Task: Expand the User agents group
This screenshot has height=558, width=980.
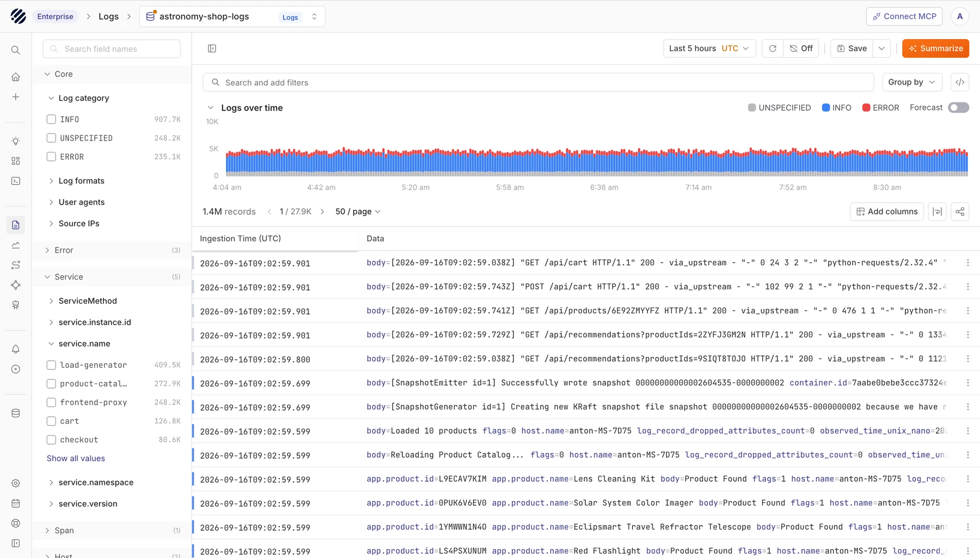Action: (x=51, y=202)
